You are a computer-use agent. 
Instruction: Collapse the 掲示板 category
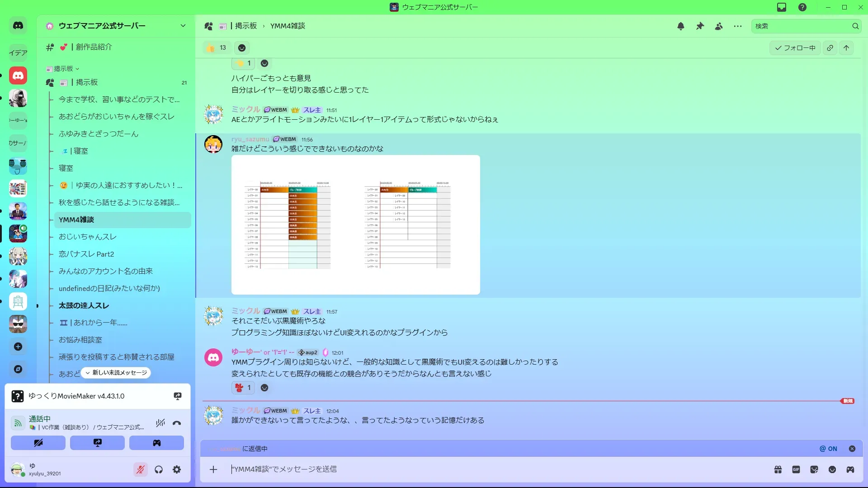tap(63, 69)
